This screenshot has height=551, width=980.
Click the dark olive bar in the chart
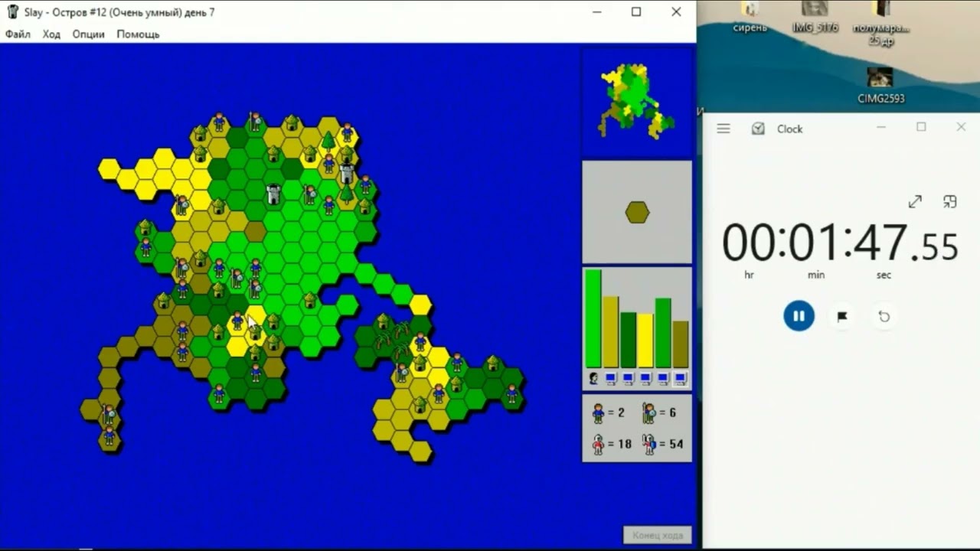point(681,344)
